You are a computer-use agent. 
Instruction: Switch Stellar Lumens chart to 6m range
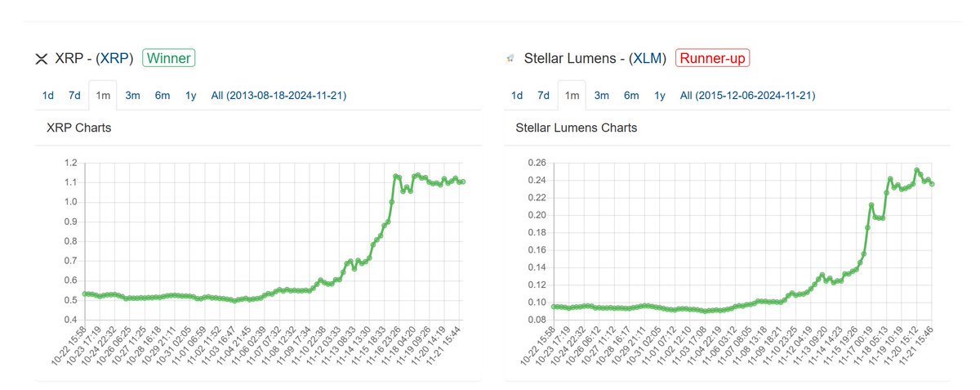point(631,96)
